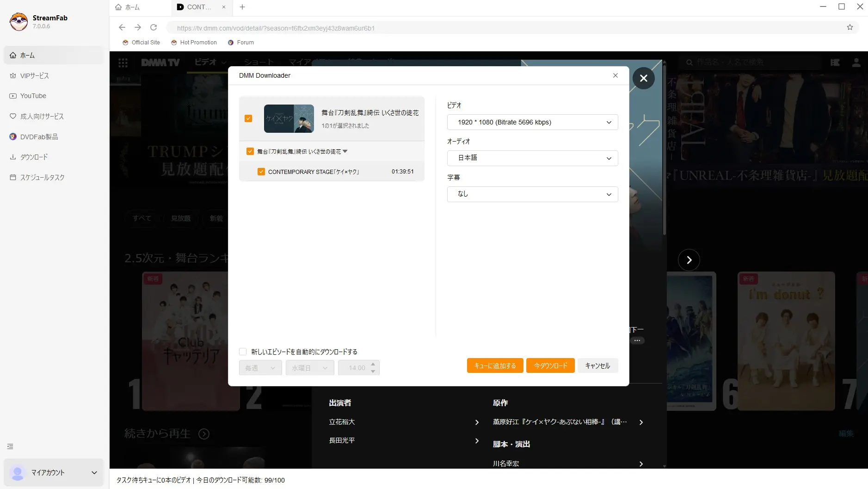The height and width of the screenshot is (489, 868).
Task: Open the DMM TV apps grid icon
Action: coord(123,62)
